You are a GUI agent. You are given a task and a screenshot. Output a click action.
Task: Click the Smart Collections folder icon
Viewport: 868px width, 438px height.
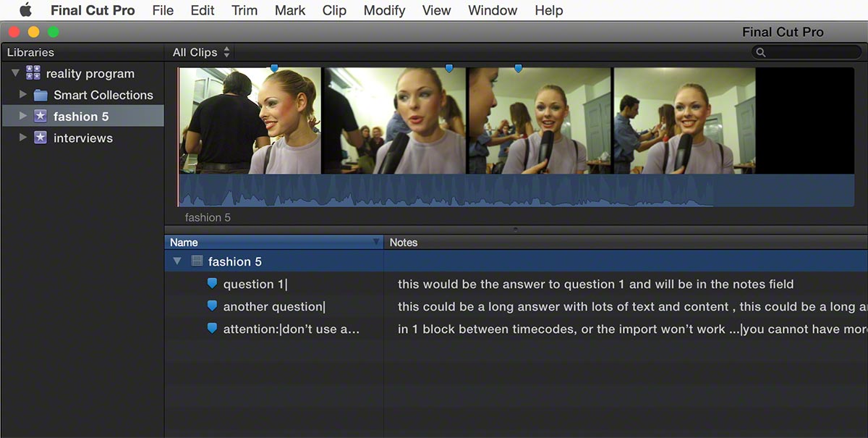click(41, 95)
